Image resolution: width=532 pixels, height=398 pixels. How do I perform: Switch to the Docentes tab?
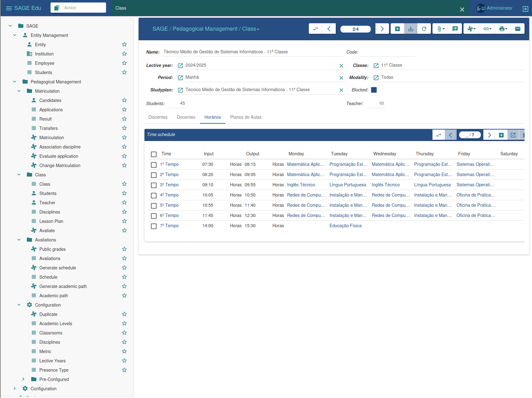[186, 117]
